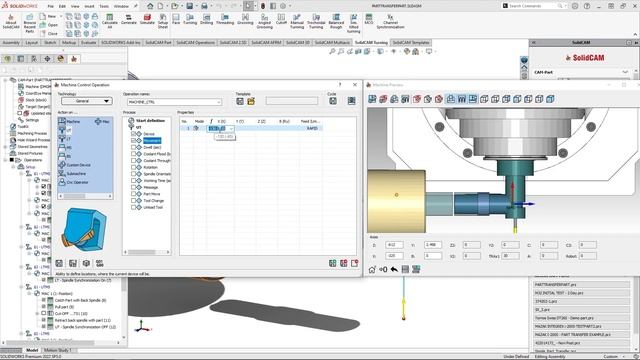Expand the Operations node in CAM tree
The width and height of the screenshot is (640, 360).
point(6,160)
